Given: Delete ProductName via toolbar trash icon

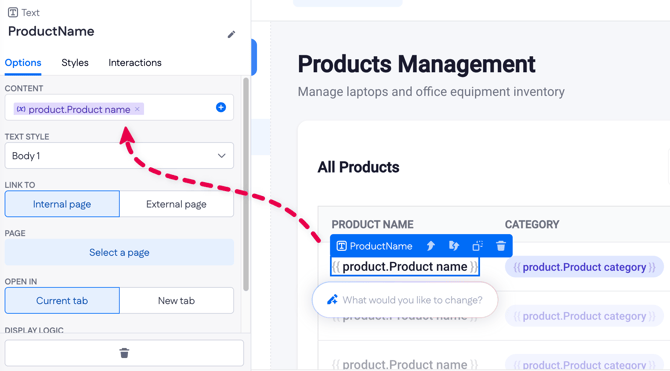Looking at the screenshot, I should pos(501,246).
